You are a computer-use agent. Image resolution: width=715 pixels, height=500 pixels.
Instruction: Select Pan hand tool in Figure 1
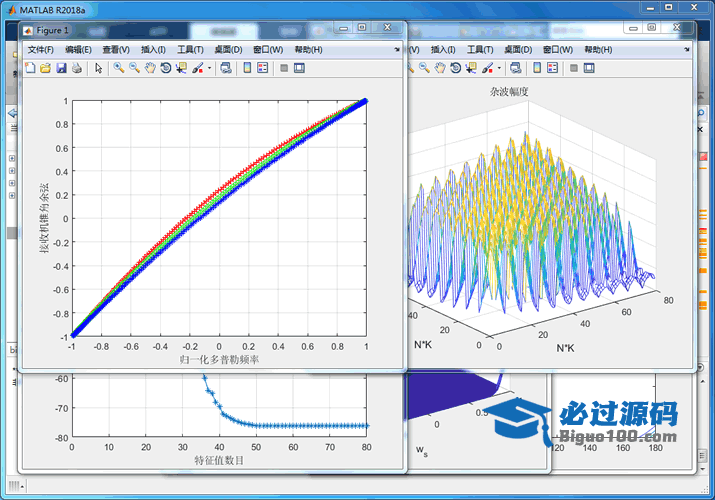[150, 68]
